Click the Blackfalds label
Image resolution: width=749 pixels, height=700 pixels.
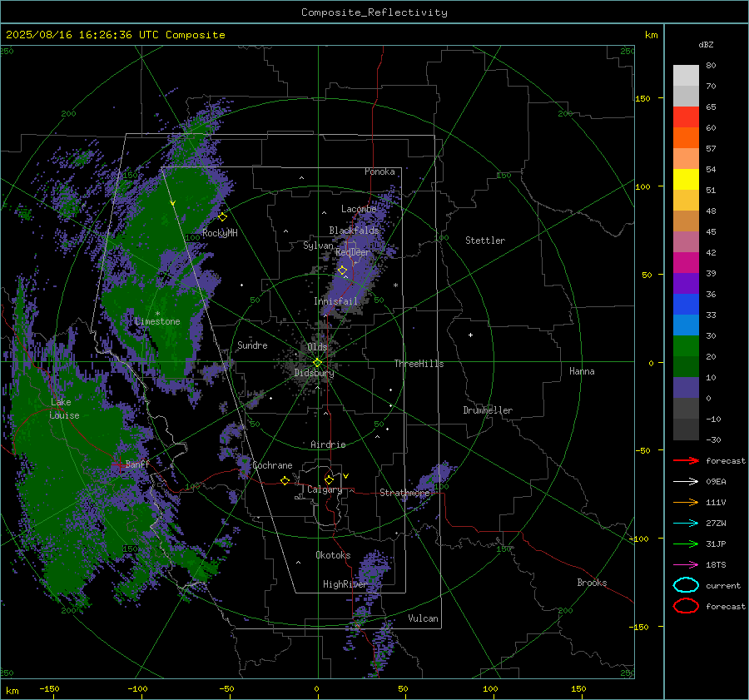(354, 231)
